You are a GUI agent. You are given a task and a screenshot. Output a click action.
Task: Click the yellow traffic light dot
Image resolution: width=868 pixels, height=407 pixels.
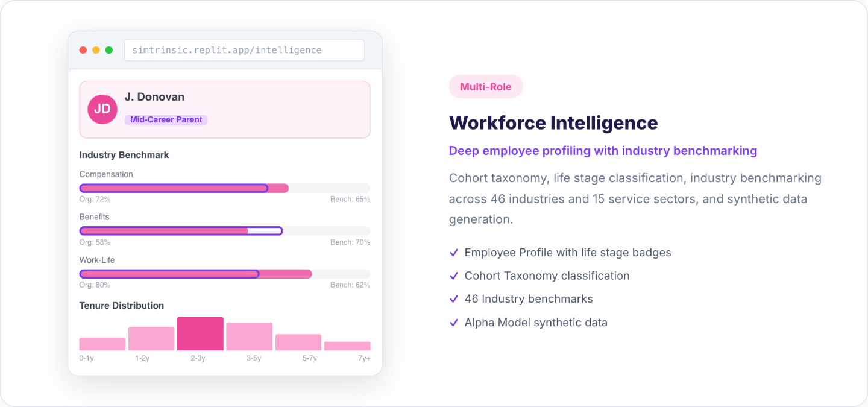pos(96,50)
